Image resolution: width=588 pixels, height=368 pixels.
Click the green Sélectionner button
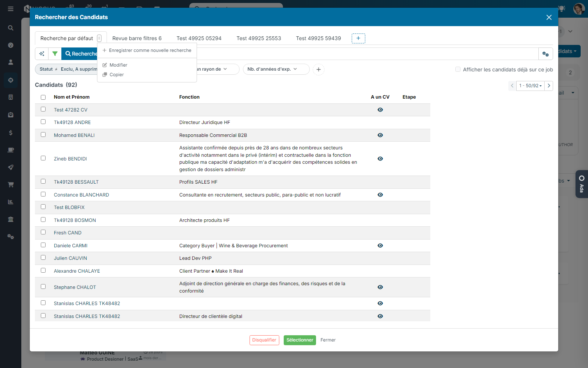click(x=300, y=340)
